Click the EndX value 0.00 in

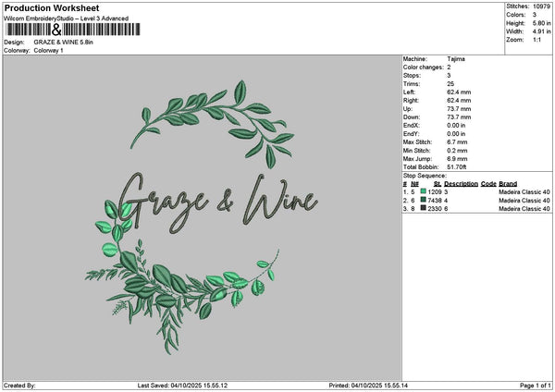(456, 126)
